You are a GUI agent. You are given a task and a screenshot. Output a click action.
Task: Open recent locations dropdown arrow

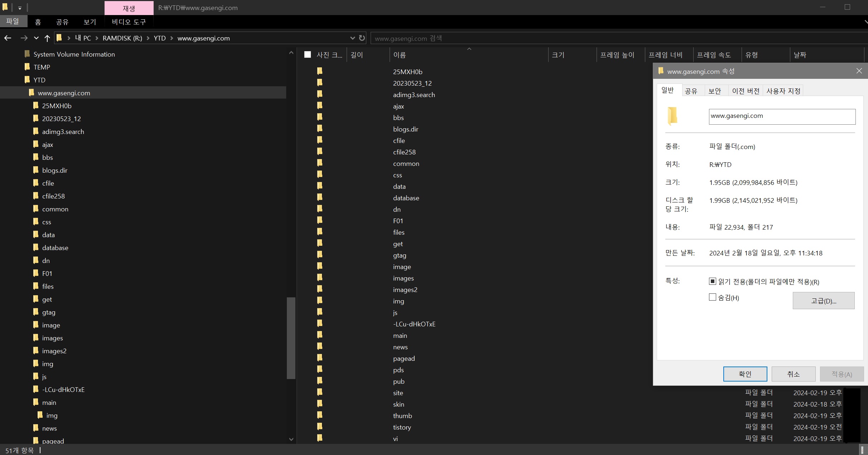pyautogui.click(x=36, y=38)
